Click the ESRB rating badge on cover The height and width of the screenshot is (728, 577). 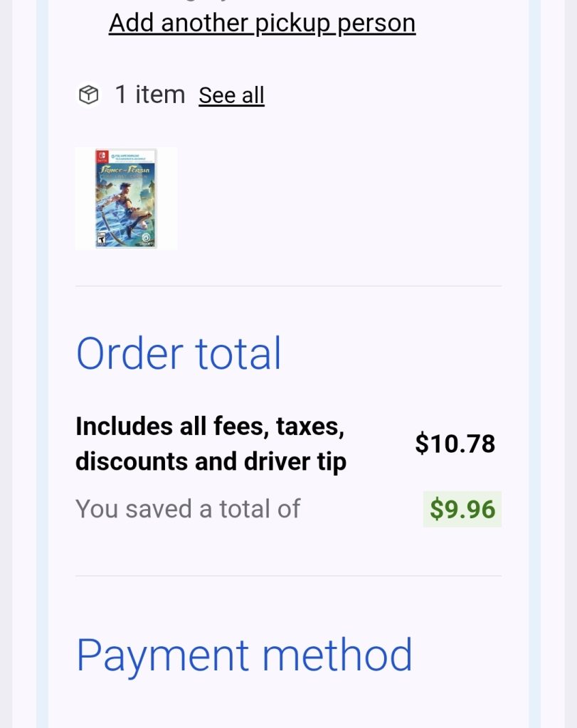point(101,240)
